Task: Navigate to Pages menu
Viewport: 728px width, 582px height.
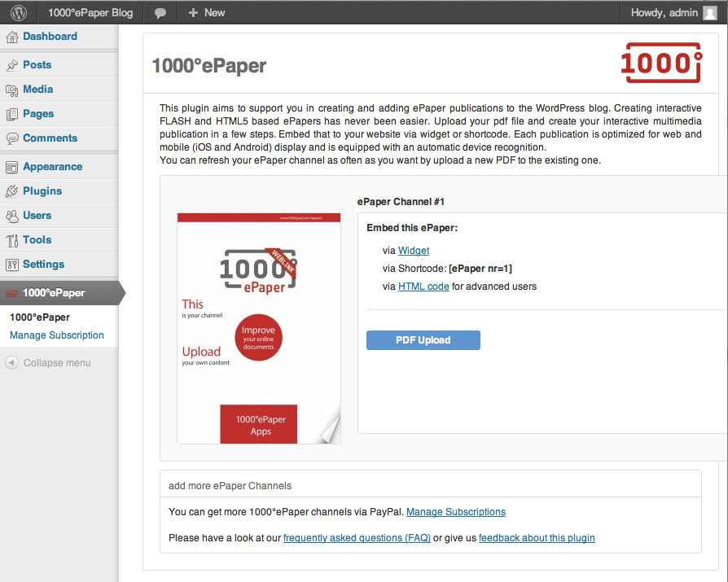Action: (x=38, y=114)
